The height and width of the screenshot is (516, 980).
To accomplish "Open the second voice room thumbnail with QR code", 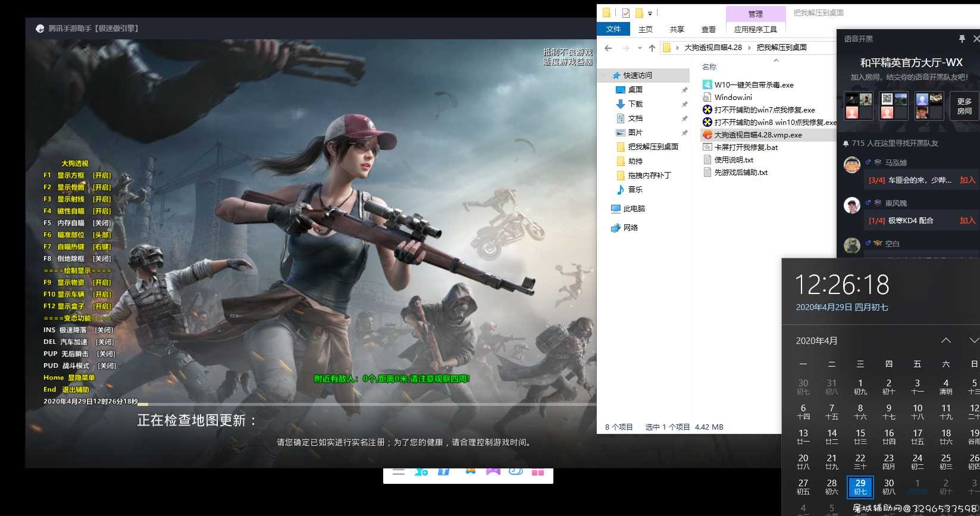I will click(x=894, y=106).
